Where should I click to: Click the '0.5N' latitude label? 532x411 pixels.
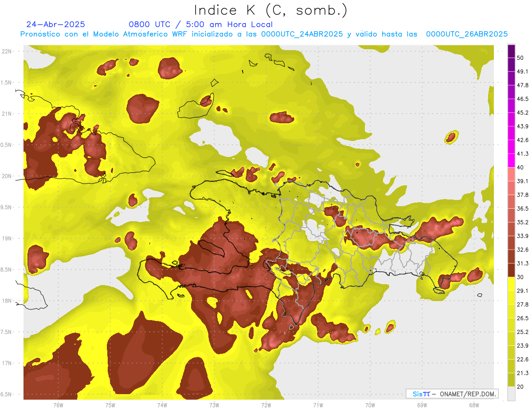[x=7, y=145]
